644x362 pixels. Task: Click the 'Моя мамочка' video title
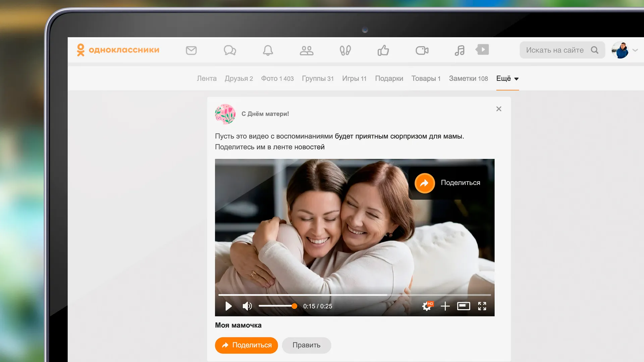(238, 325)
